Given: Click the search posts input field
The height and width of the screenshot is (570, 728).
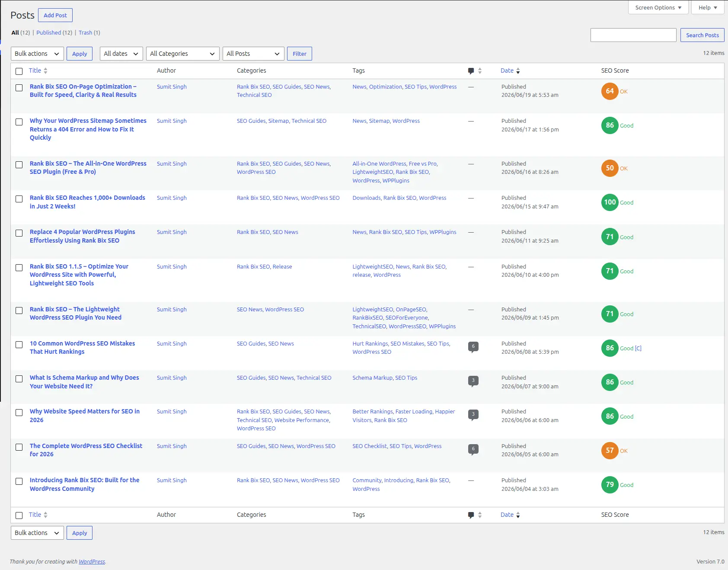Looking at the screenshot, I should pyautogui.click(x=633, y=35).
